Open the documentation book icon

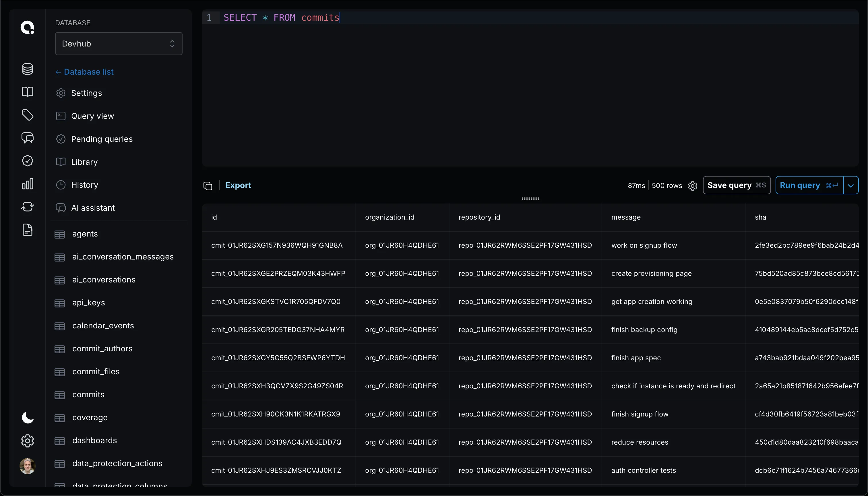(28, 92)
